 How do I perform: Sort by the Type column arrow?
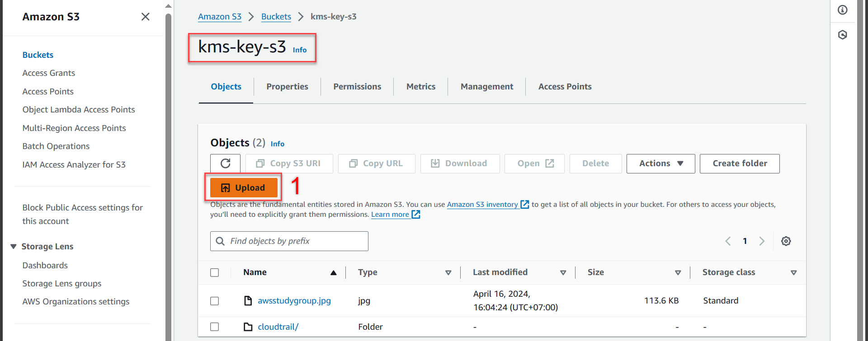[x=448, y=272]
